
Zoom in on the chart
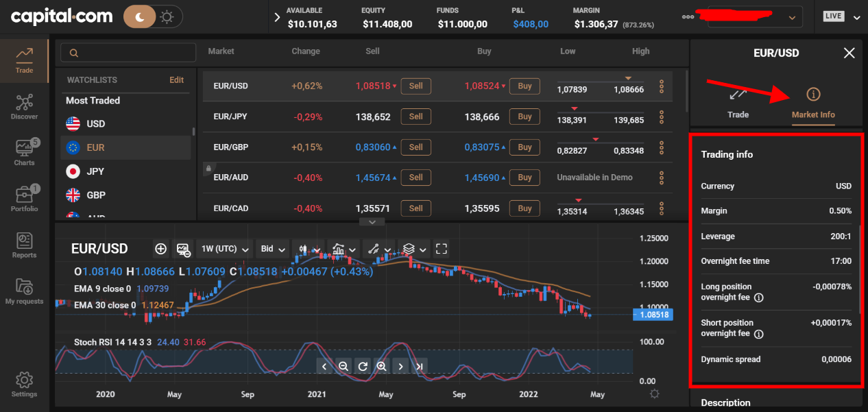(381, 366)
